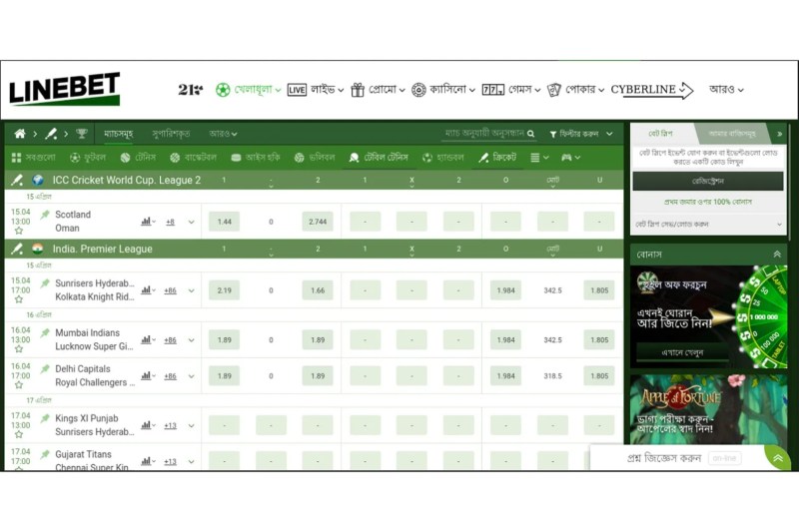Pin the Mumbai Indians match
799x532 pixels.
click(44, 333)
